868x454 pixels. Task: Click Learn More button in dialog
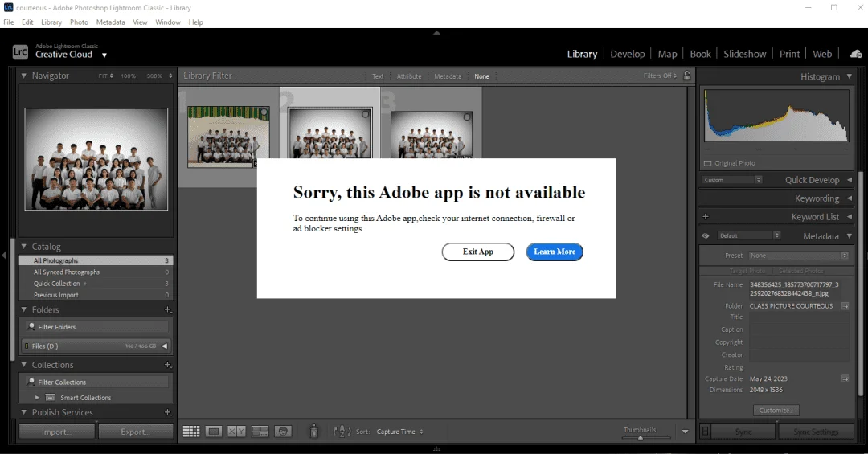point(554,252)
